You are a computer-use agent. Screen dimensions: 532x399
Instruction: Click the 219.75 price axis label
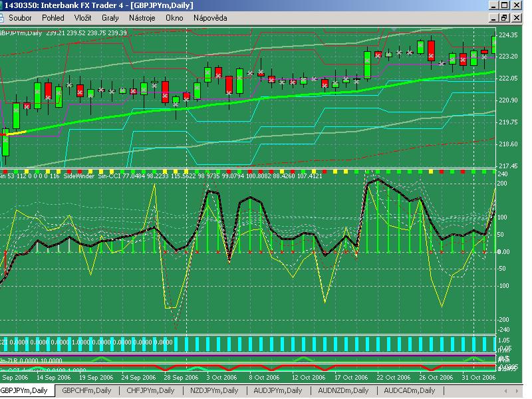[x=508, y=122]
